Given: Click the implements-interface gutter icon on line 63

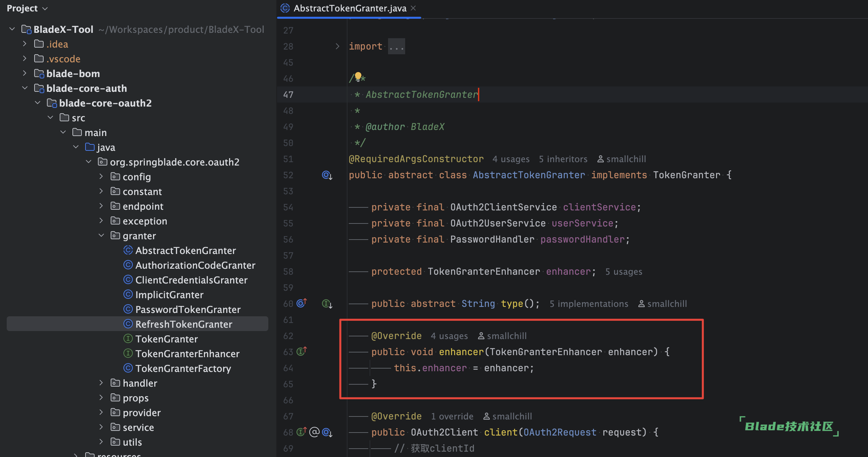Looking at the screenshot, I should click(302, 351).
